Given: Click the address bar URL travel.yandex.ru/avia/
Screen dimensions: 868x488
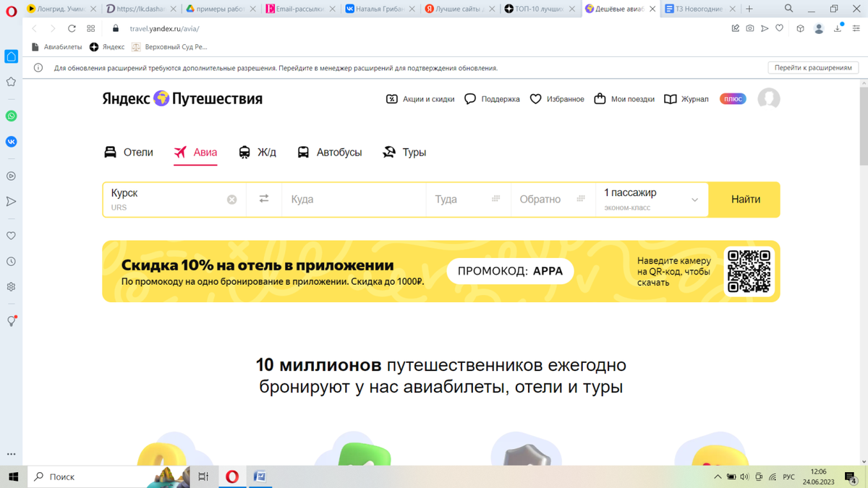Looking at the screenshot, I should [164, 29].
